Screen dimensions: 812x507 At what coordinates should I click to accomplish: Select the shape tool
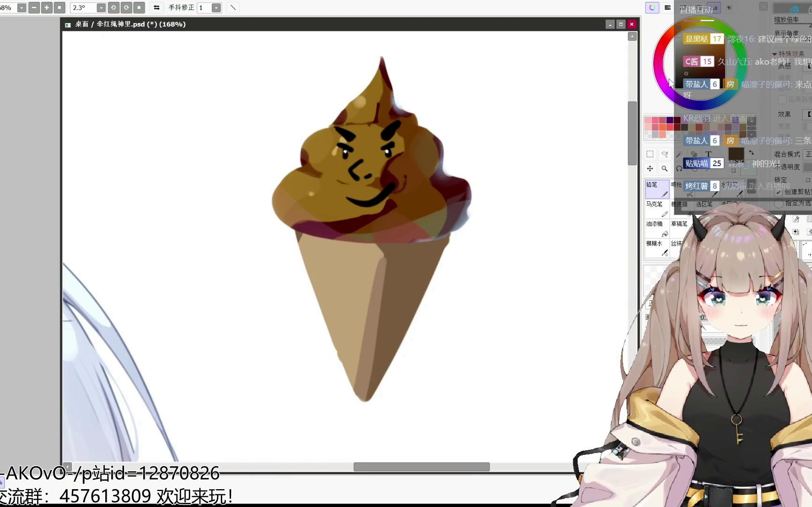[694, 154]
